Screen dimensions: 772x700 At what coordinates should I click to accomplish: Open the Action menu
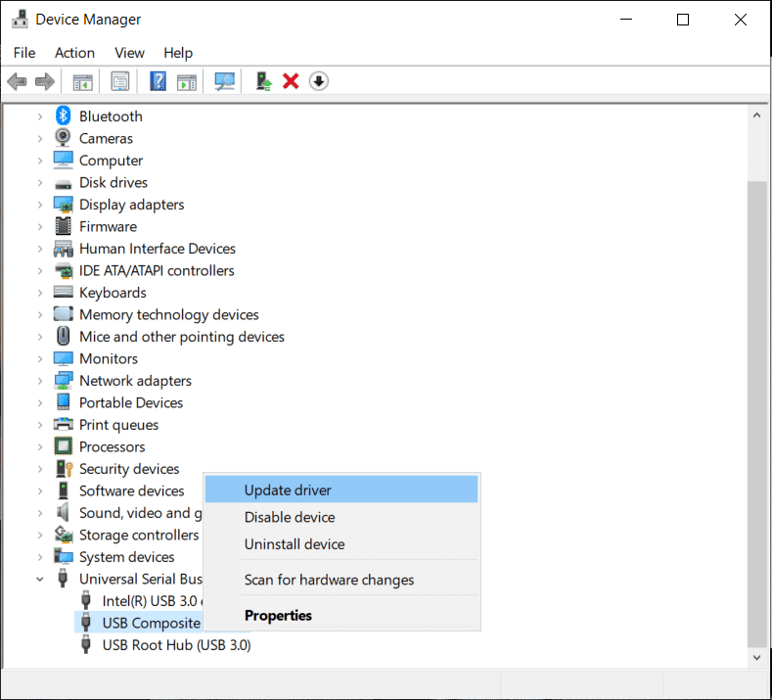[74, 53]
